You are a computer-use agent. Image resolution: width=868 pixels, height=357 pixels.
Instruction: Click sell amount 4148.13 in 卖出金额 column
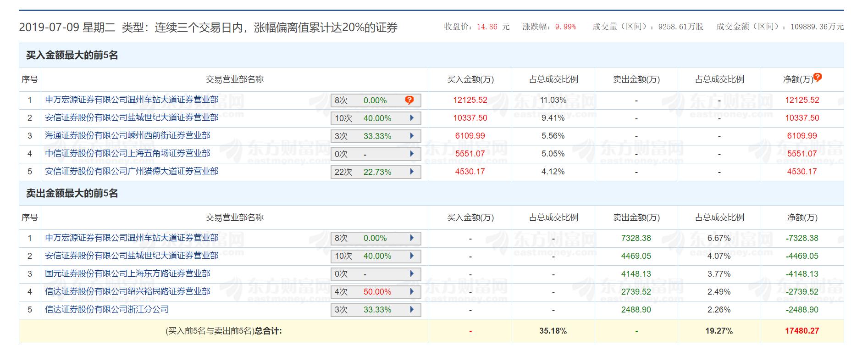coord(636,274)
